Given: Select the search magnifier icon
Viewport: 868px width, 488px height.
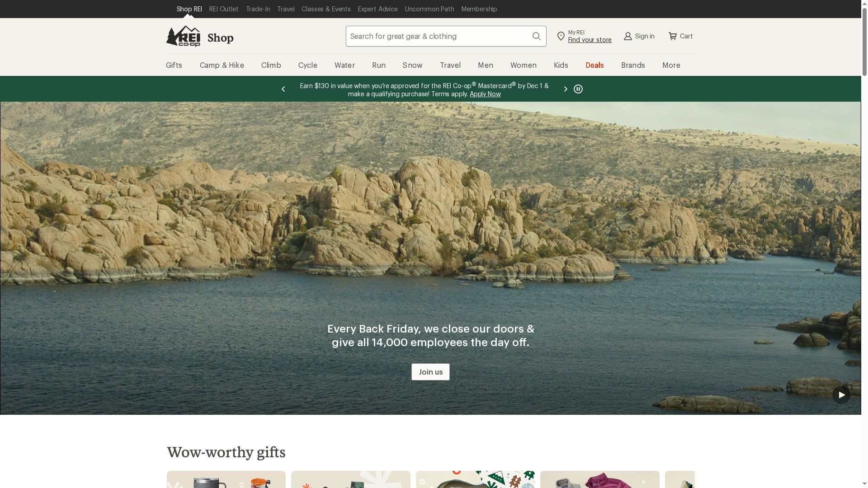Looking at the screenshot, I should [536, 36].
